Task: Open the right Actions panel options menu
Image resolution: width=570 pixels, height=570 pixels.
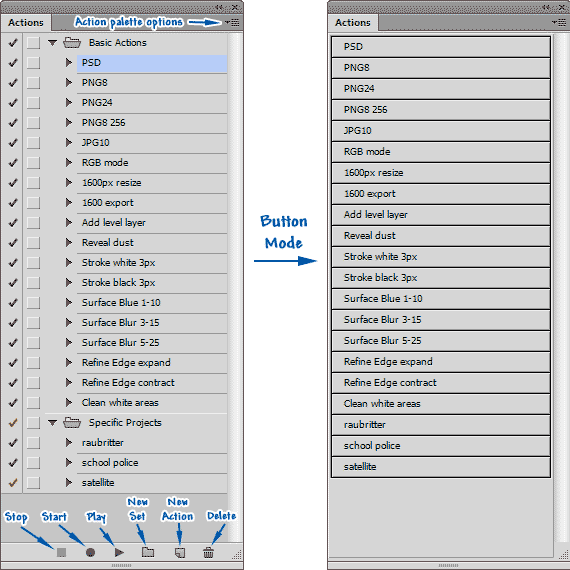Action: click(x=559, y=23)
